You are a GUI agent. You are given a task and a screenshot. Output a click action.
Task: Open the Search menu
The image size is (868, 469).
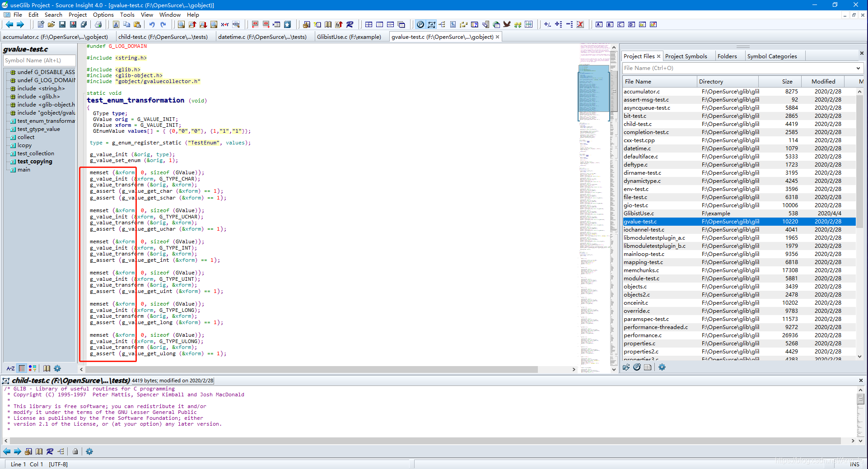pyautogui.click(x=53, y=15)
